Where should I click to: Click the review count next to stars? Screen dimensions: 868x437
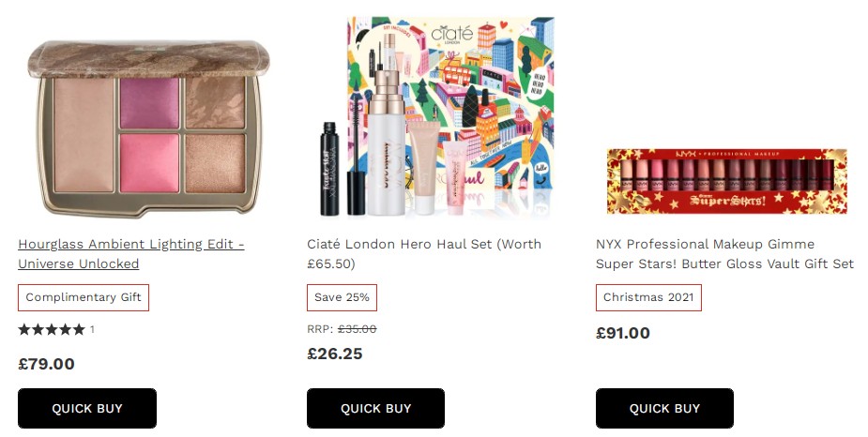[x=92, y=329]
